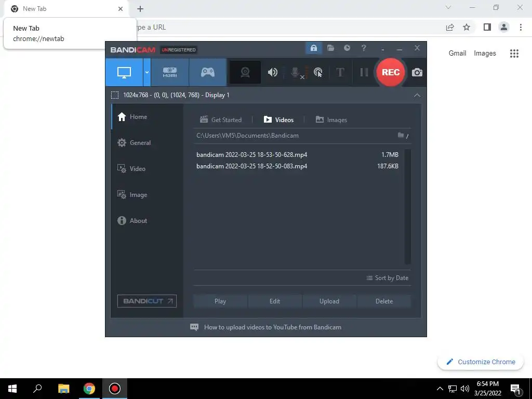
Task: Click the 1.7MB file size
Action: [390, 155]
